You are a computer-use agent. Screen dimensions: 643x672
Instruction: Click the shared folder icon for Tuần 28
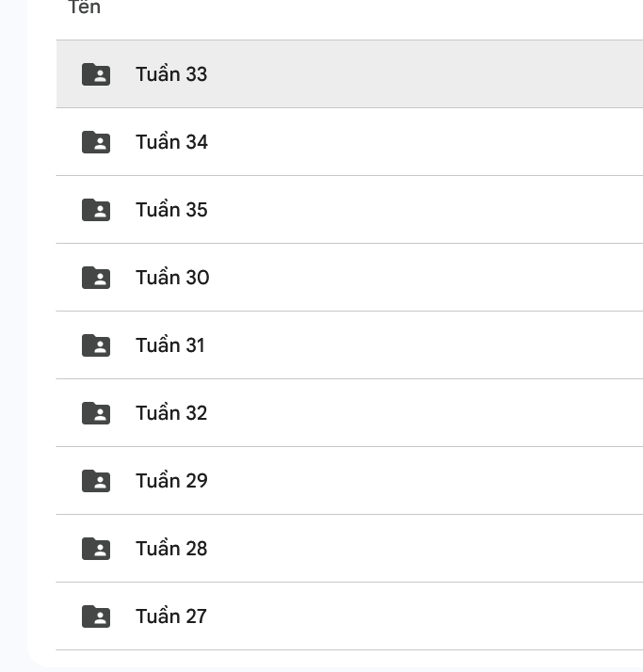96,549
